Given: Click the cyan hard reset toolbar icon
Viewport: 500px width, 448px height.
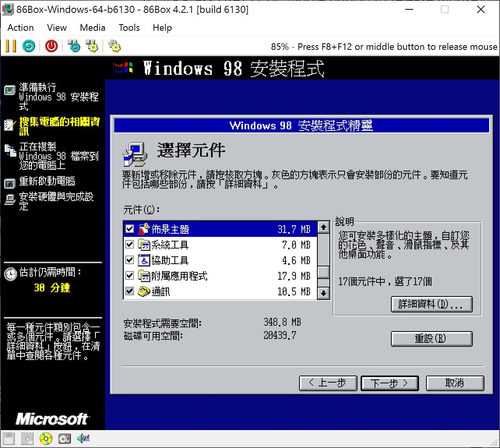Looking at the screenshot, I should pyautogui.click(x=29, y=46).
